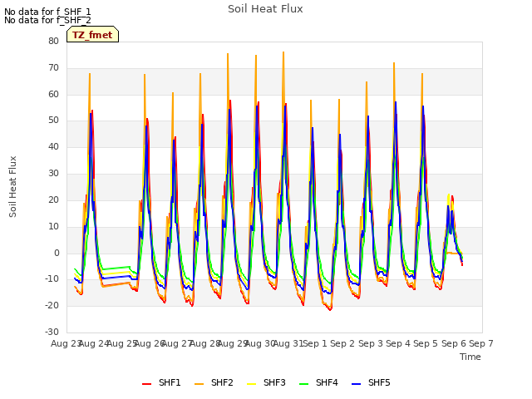Select the SHF2 legend label
This screenshot has height=399, width=532.
222,382
